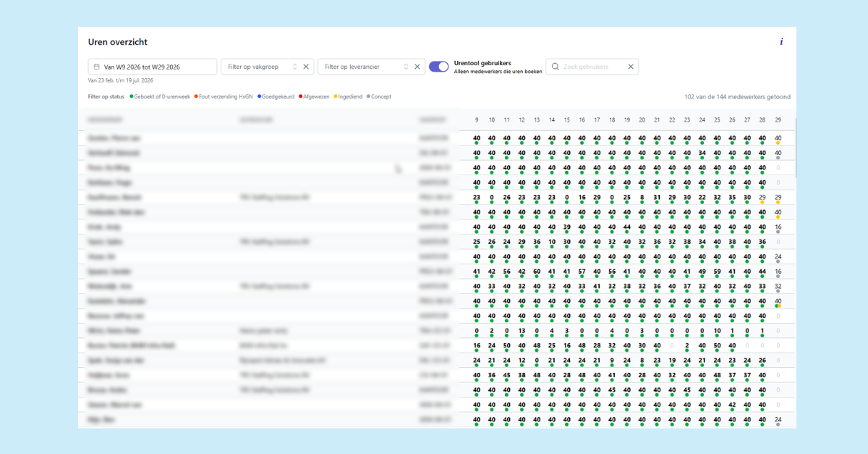Filter on status 'Geboekt of 0-urenweek'
The width and height of the screenshot is (868, 454).
tap(160, 96)
